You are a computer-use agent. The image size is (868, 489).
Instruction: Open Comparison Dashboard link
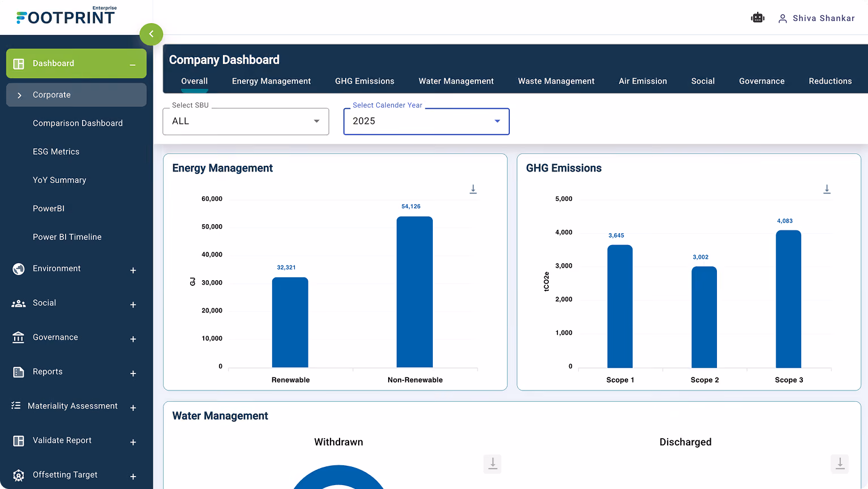pyautogui.click(x=78, y=123)
